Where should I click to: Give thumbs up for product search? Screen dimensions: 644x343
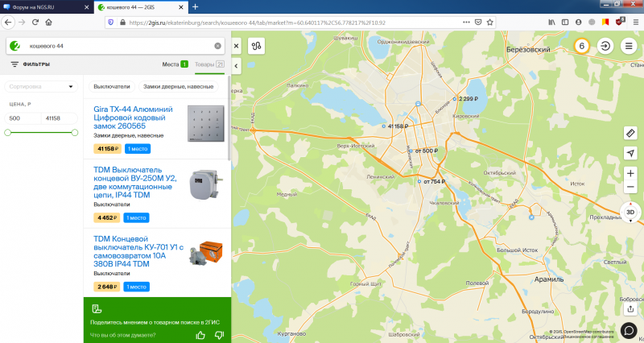200,335
